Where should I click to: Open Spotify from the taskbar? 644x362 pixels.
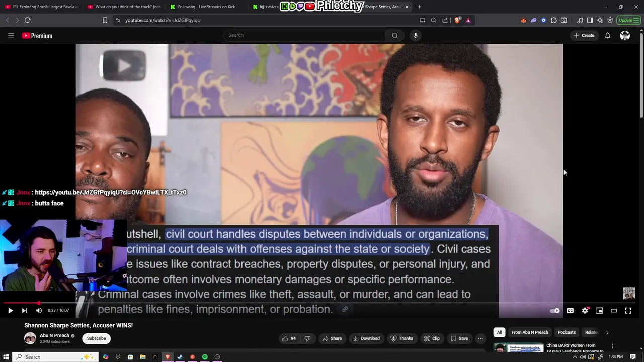[205, 357]
